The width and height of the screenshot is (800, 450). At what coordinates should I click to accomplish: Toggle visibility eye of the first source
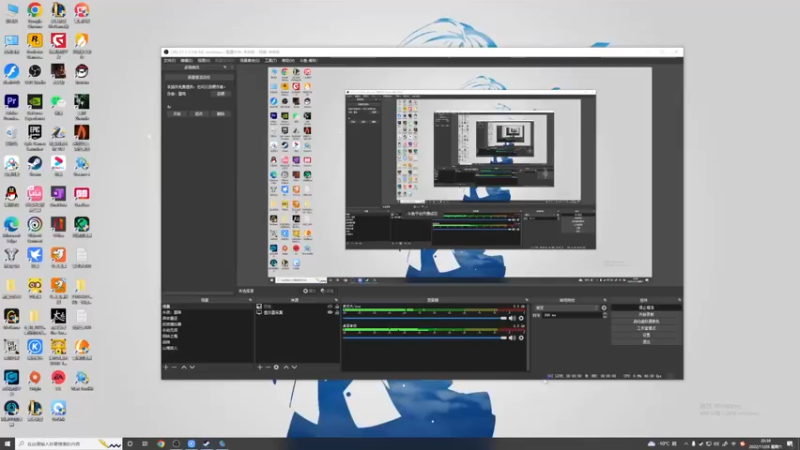point(330,307)
